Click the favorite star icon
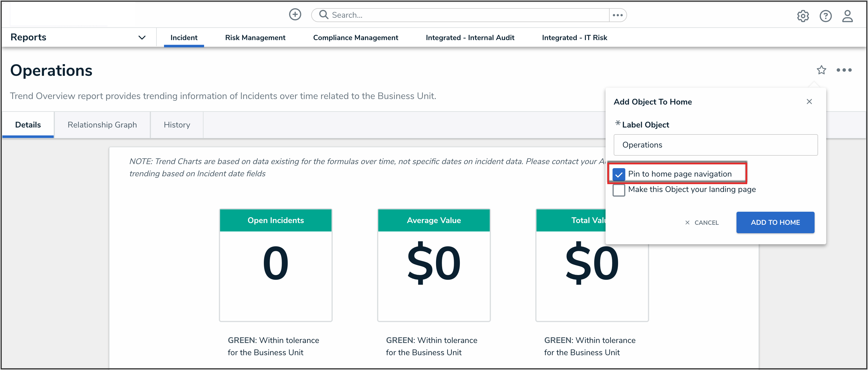Image resolution: width=868 pixels, height=370 pixels. click(821, 70)
